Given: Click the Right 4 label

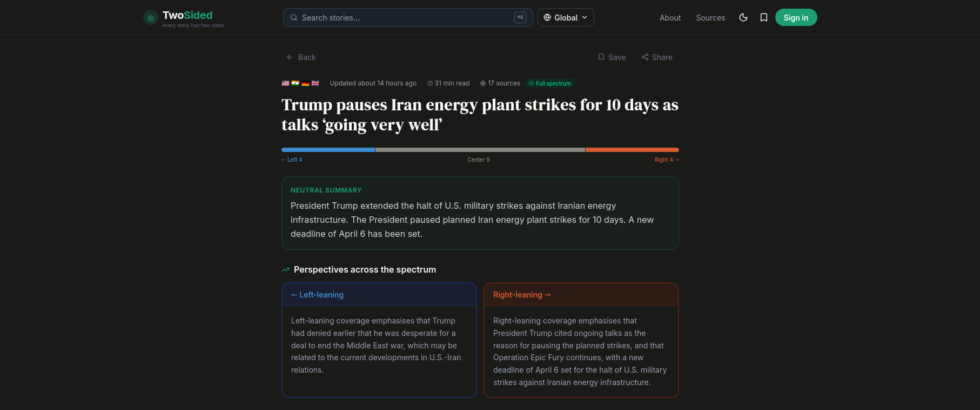Looking at the screenshot, I should click(667, 160).
